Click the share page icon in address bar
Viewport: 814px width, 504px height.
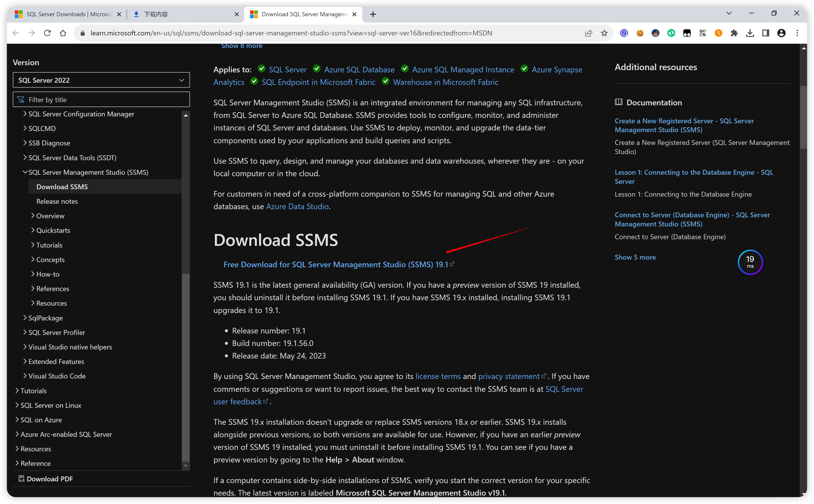588,33
